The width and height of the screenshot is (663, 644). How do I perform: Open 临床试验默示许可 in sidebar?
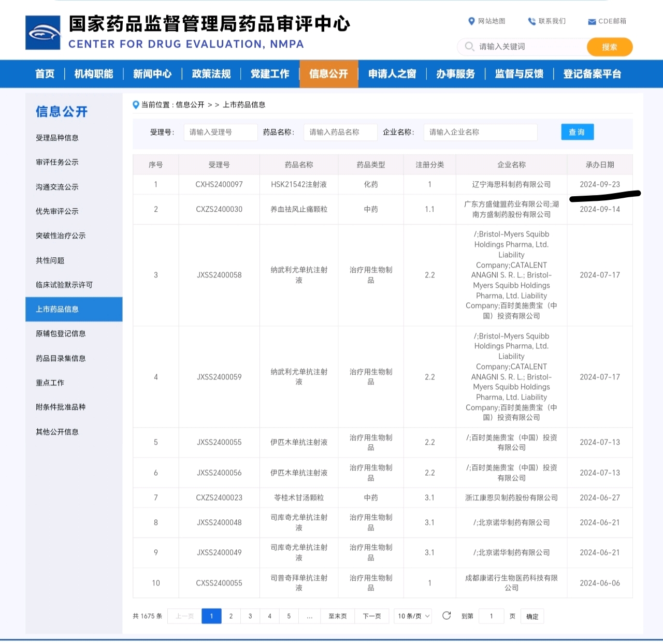point(64,285)
